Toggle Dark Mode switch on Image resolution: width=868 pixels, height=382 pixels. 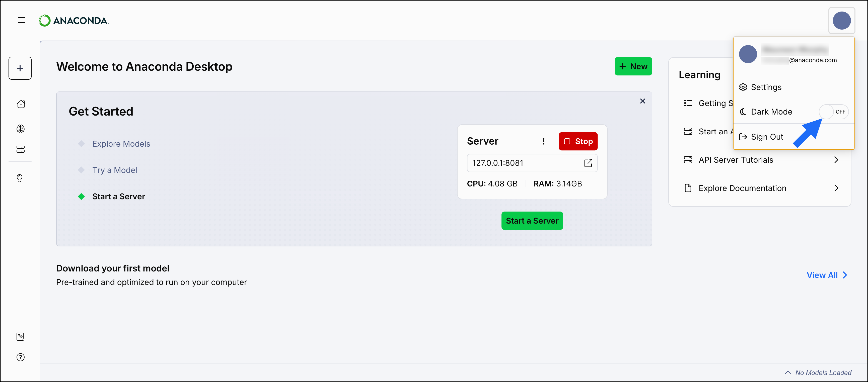point(833,112)
